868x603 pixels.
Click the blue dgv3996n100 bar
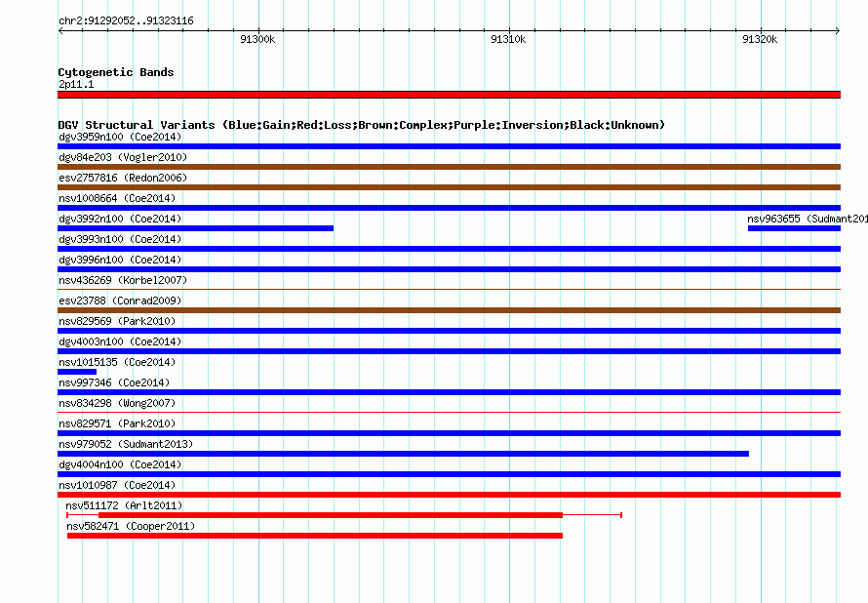tap(449, 269)
